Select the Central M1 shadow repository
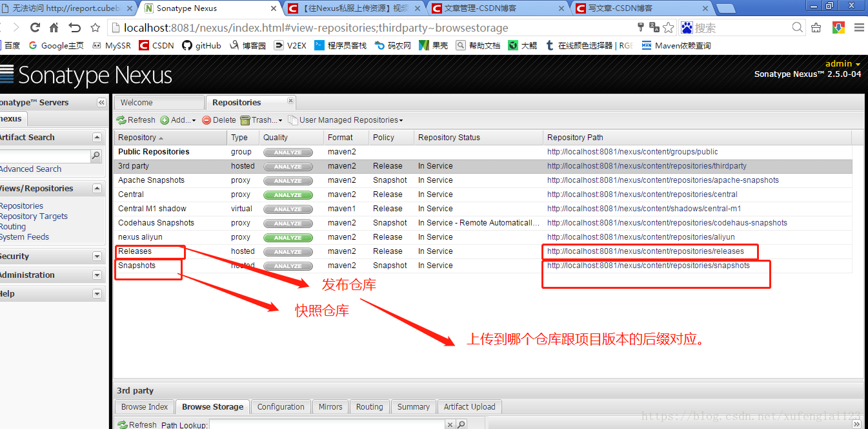 (x=483, y=209)
